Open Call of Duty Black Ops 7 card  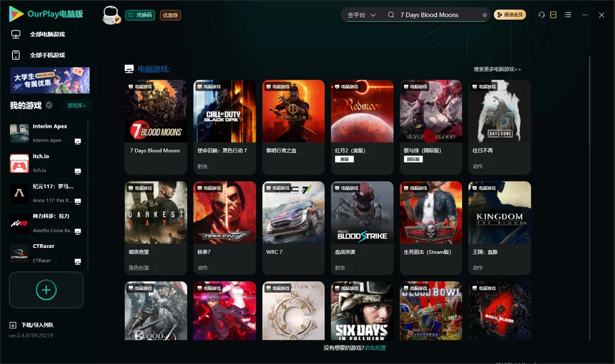coord(224,127)
